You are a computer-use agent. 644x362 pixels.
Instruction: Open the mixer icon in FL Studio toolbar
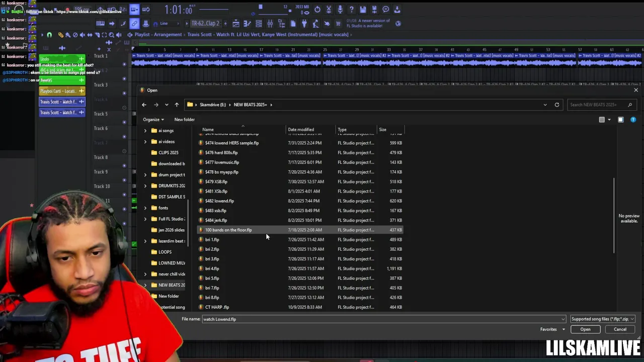click(270, 24)
